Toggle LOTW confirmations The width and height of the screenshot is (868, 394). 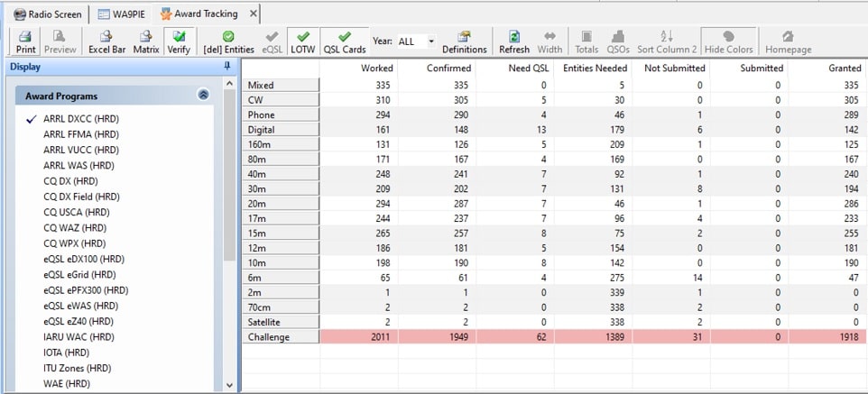pyautogui.click(x=303, y=42)
